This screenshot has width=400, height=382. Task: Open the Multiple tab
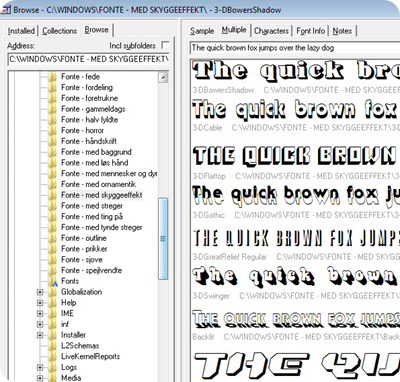pos(234,30)
